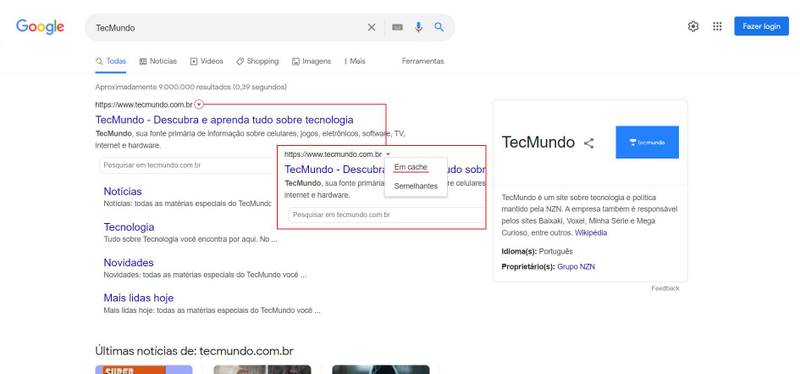Click the Fazer login button

click(761, 27)
